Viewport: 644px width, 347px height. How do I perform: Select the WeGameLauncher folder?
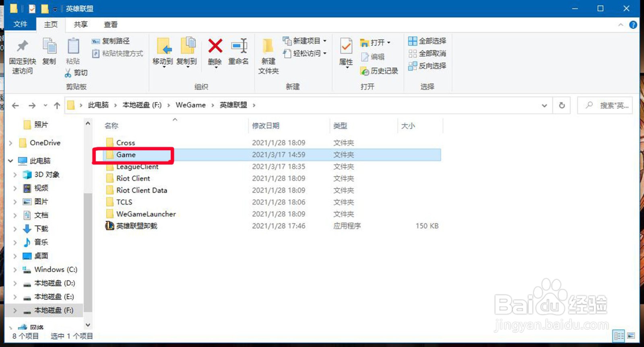tap(146, 214)
